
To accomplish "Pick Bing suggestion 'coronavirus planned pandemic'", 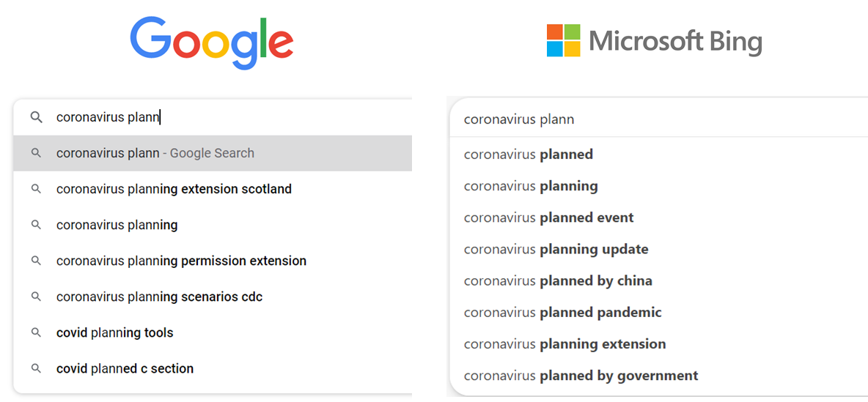I will coord(562,313).
